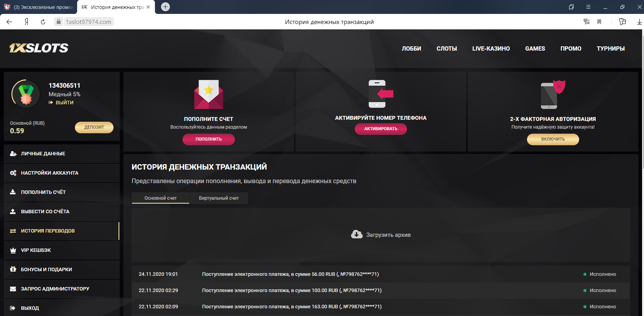This screenshot has height=316, width=644.
Task: Switch to Виртуальный счет tab
Action: click(x=219, y=198)
